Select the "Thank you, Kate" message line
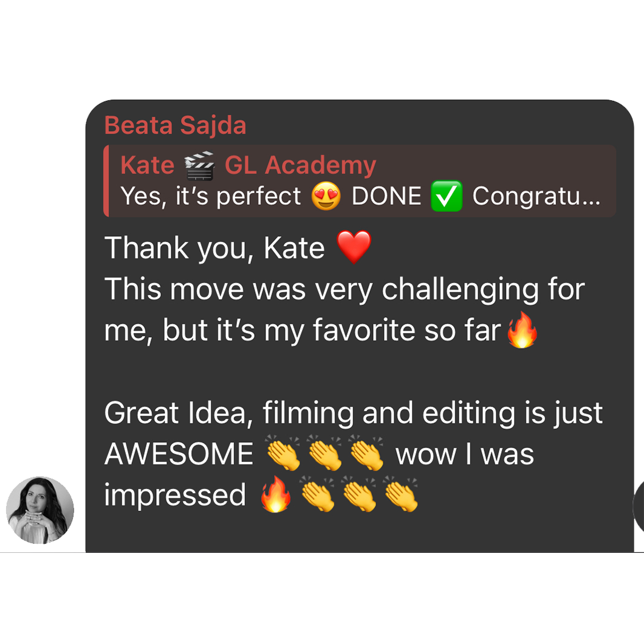Screen dimensions: 644x644 (x=238, y=247)
